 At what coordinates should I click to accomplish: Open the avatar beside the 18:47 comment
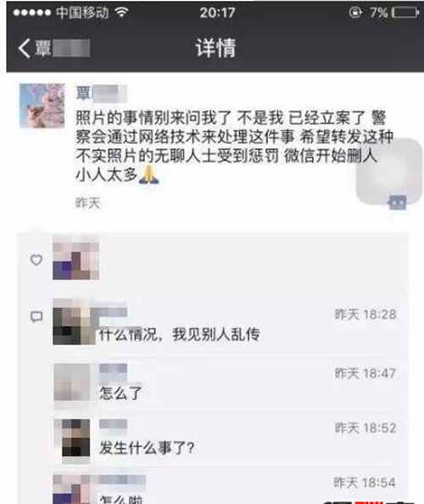click(72, 382)
